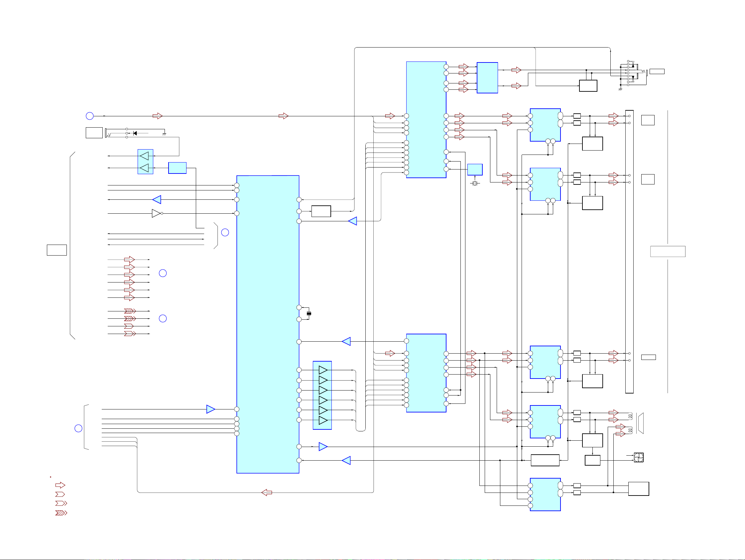
Task: Select the blue circle at the start of the long top signal line
Action: tap(89, 116)
